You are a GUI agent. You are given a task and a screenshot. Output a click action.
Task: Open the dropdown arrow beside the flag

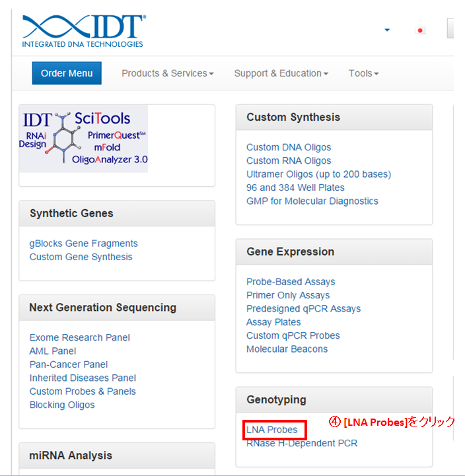387,30
